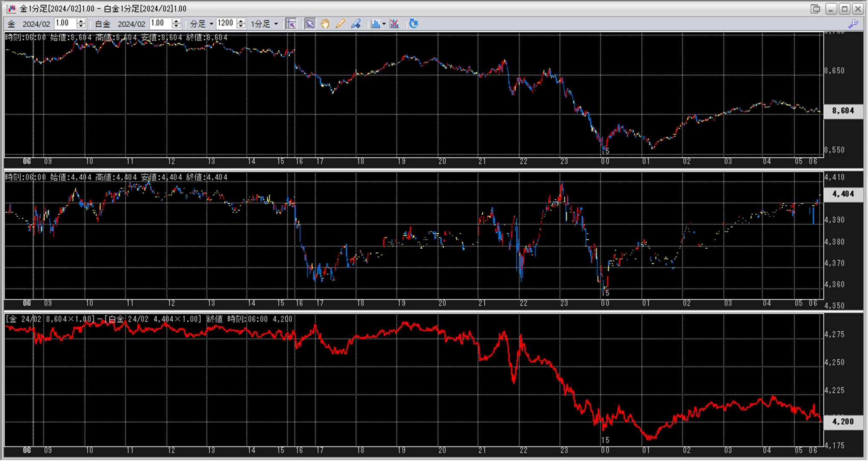Increase the gold multiplier spinner value
The width and height of the screenshot is (868, 461).
click(81, 21)
